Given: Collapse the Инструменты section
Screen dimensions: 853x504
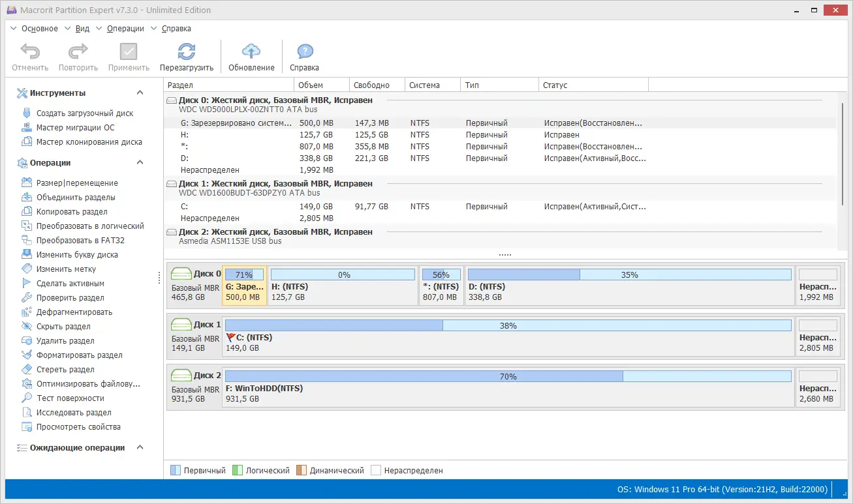Looking at the screenshot, I should coord(140,93).
